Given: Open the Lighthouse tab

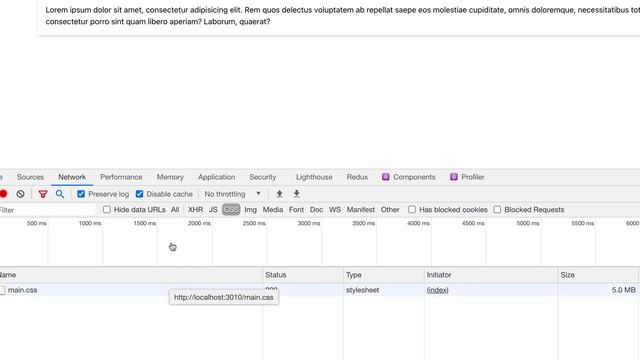Looking at the screenshot, I should tap(314, 177).
